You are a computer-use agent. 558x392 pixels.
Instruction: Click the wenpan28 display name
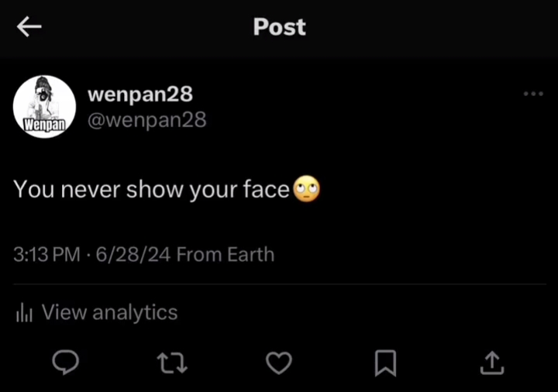[140, 94]
